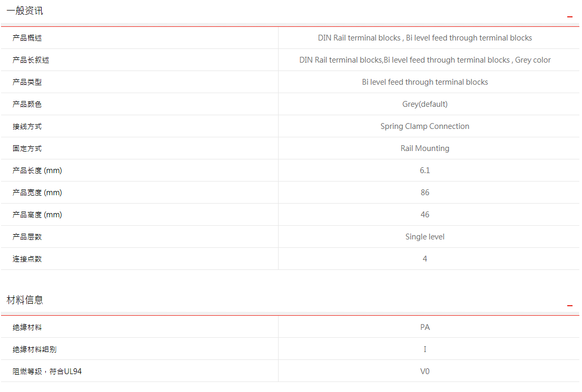This screenshot has height=392, width=582.
Task: Click the 产品长度 (mm) label
Action: tap(37, 170)
